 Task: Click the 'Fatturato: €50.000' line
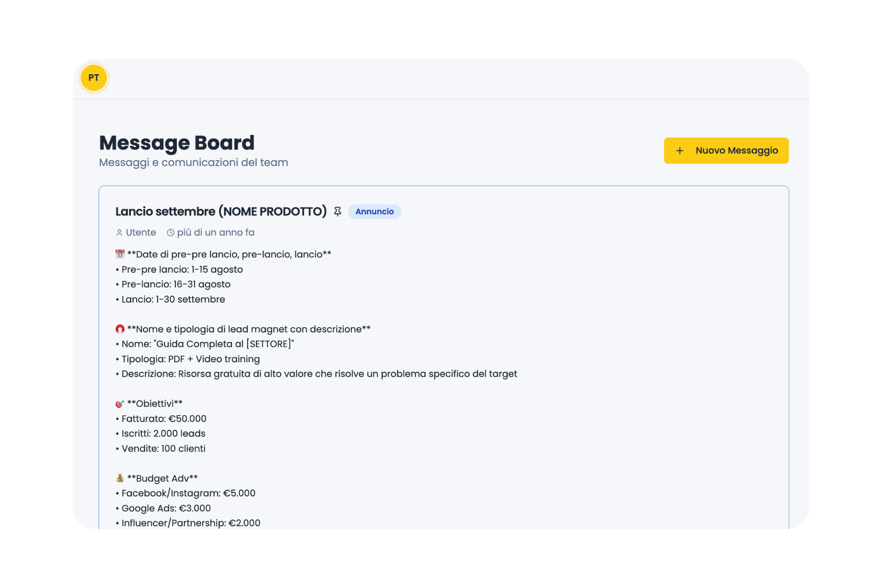pos(164,418)
